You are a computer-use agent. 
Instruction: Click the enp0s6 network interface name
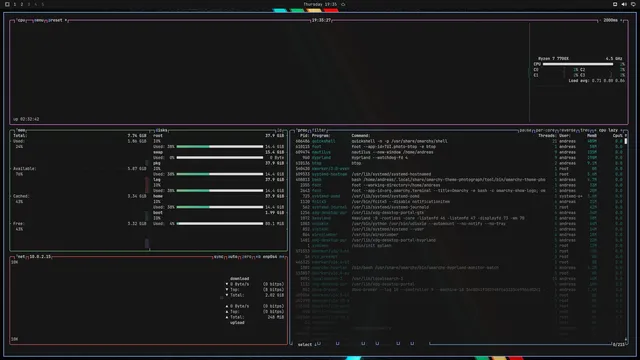[x=270, y=257]
